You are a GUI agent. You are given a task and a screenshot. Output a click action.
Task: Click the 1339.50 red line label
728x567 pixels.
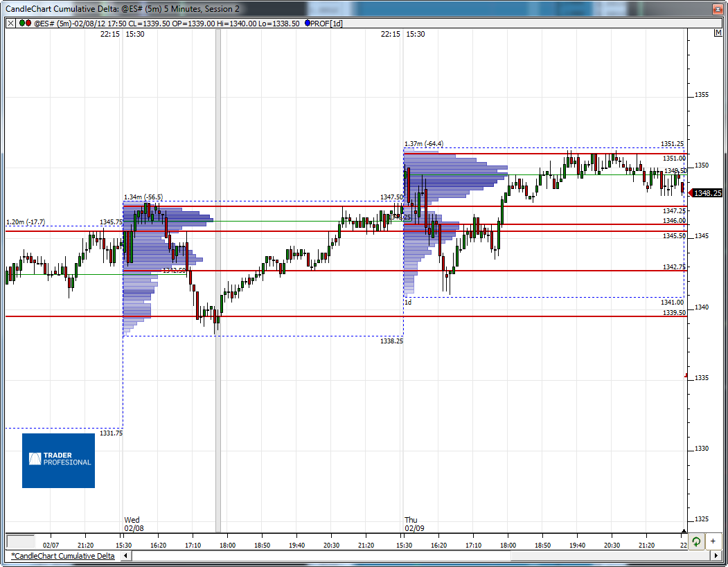click(674, 313)
